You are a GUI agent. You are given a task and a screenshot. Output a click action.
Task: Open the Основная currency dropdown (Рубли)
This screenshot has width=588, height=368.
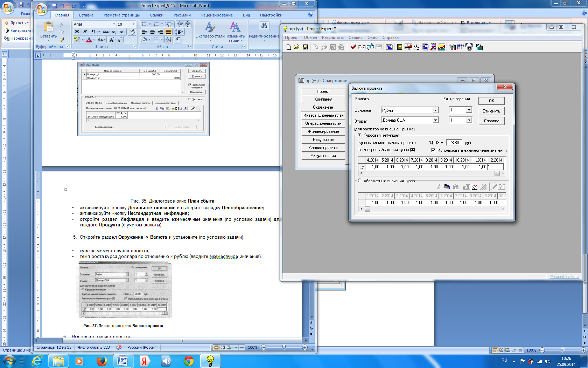coord(435,110)
